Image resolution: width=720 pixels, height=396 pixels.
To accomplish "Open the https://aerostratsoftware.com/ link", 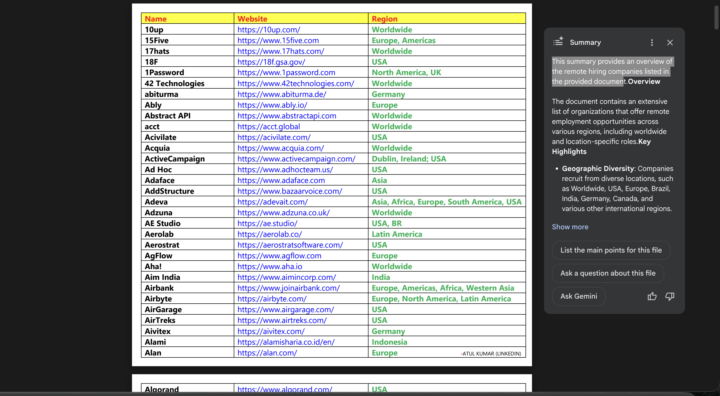I will click(290, 245).
